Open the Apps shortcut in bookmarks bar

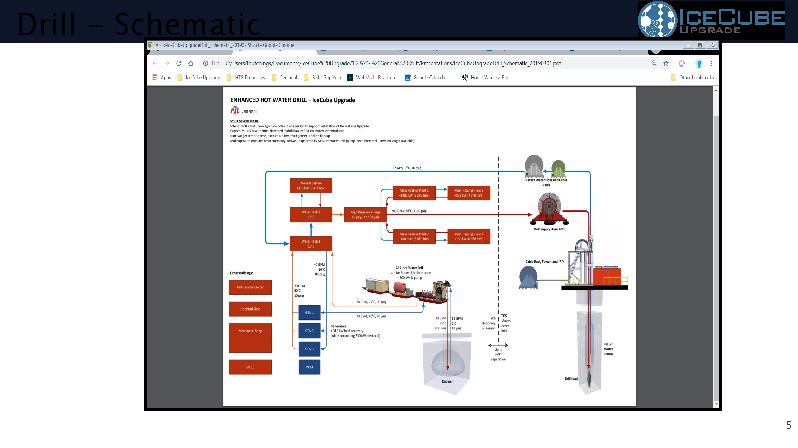(x=161, y=76)
